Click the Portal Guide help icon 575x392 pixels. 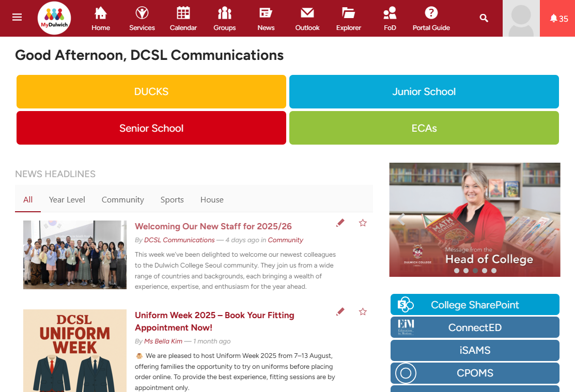point(431,13)
